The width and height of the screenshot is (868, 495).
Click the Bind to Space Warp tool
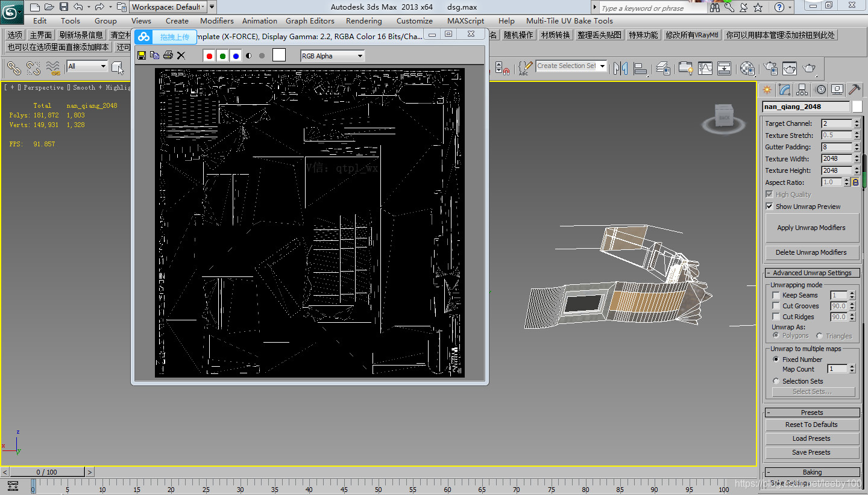tap(53, 67)
